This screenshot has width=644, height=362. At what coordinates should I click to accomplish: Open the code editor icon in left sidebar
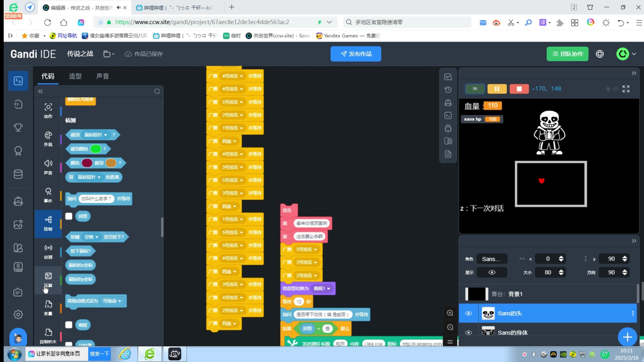coord(18,81)
